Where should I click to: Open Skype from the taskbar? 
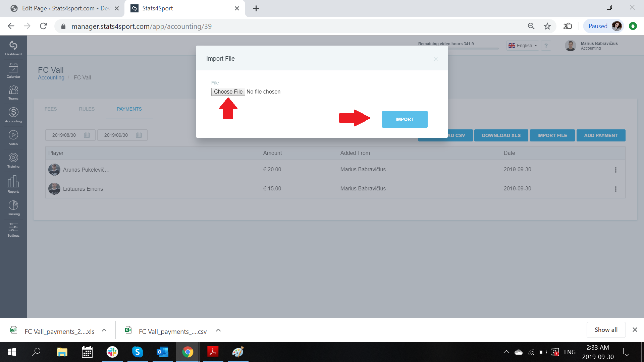(x=138, y=352)
